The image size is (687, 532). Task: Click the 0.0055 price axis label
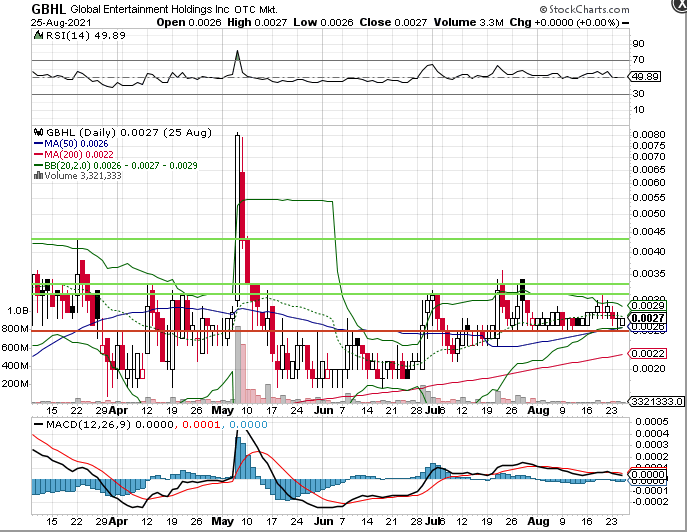(x=649, y=198)
